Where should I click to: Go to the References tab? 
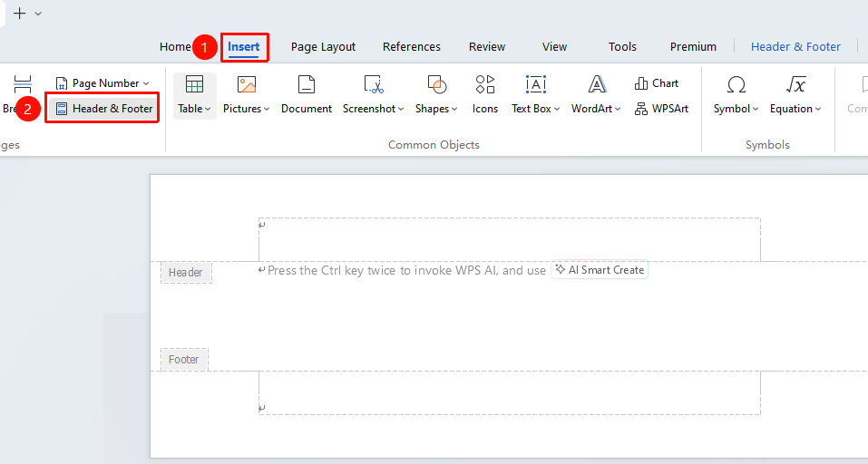click(411, 47)
